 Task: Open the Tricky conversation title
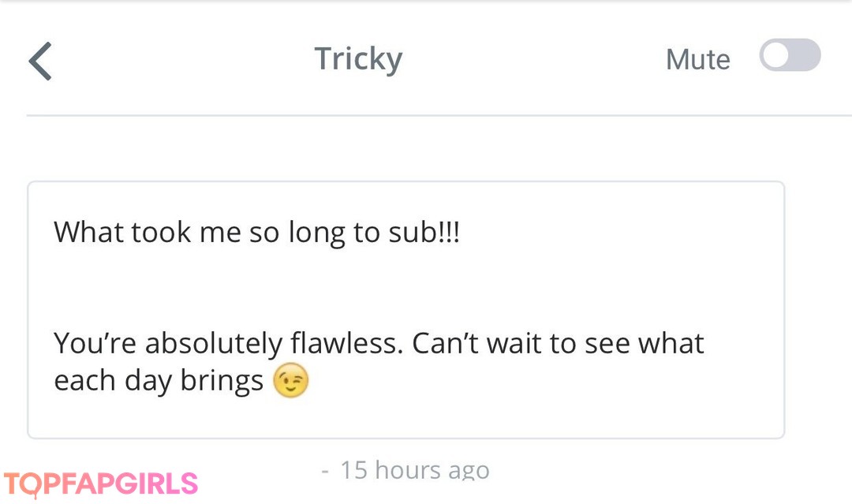click(x=358, y=59)
